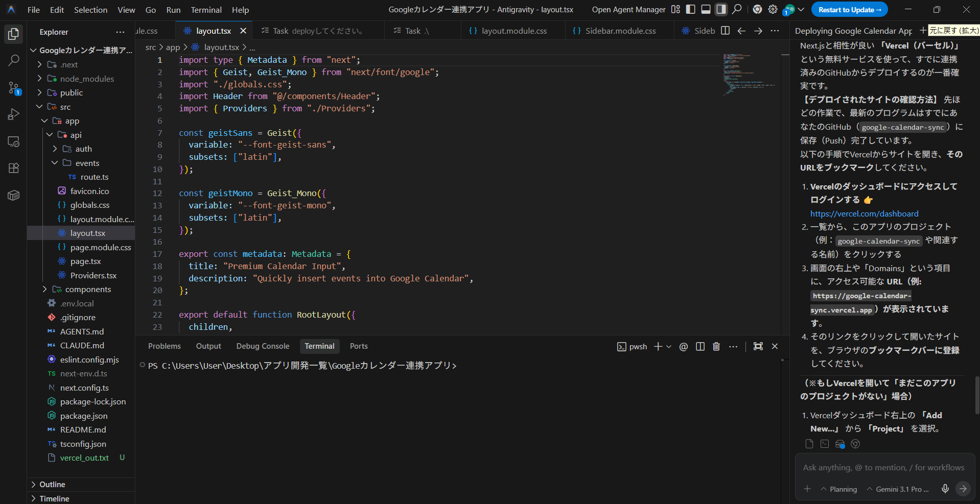Viewport: 980px width, 504px height.
Task: Expand the Outline section
Action: (x=52, y=484)
